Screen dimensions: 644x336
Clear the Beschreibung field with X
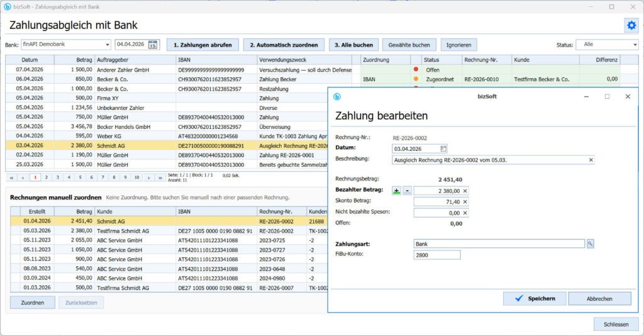pos(591,160)
